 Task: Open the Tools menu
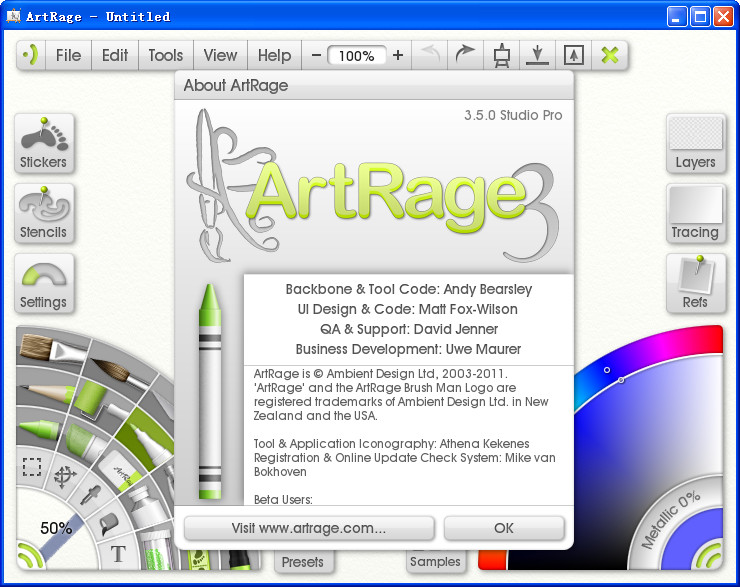166,55
